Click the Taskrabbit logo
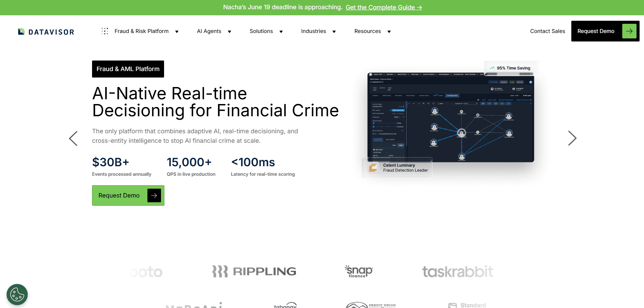 [x=458, y=272]
